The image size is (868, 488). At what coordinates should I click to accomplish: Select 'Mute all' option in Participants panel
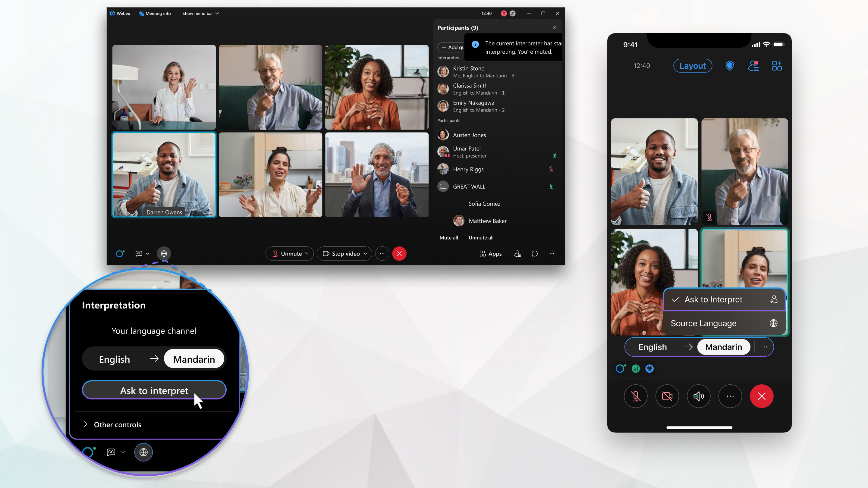(449, 237)
